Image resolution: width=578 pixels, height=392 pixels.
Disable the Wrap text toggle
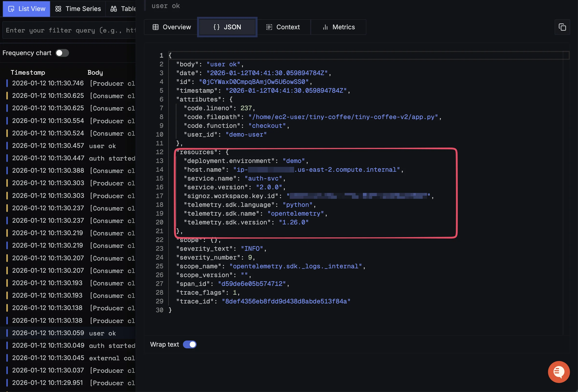[x=190, y=344]
